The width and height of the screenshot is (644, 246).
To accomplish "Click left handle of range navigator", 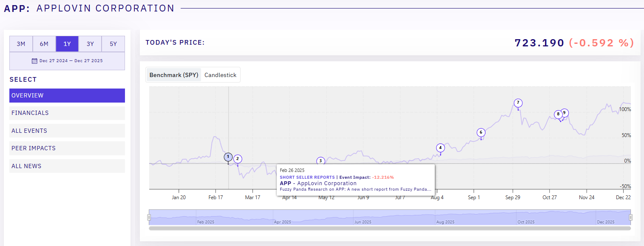I will (x=149, y=217).
